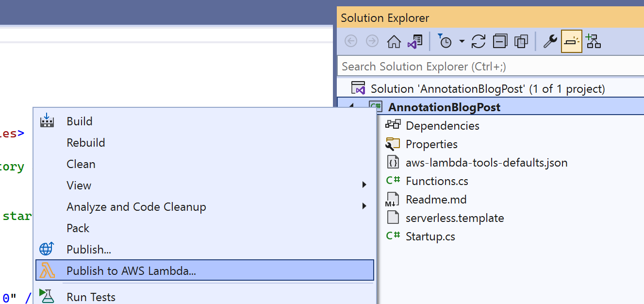Click the Dependencies node icon
This screenshot has height=304, width=644.
[x=393, y=125]
